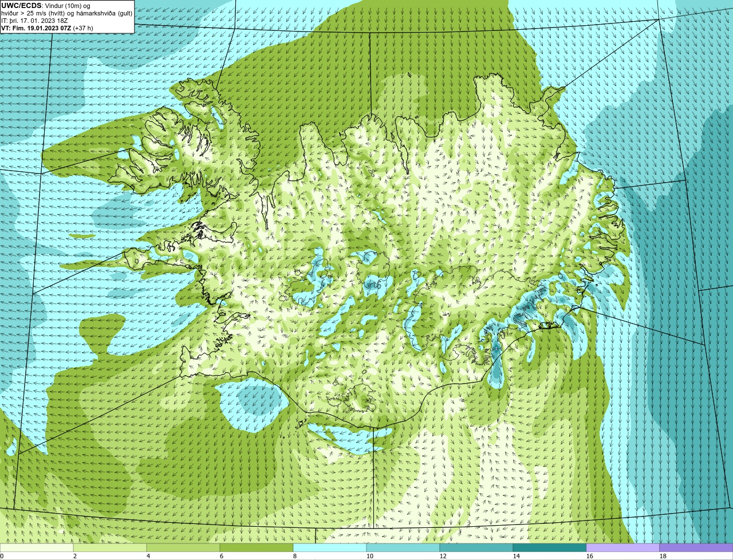Click the 14–16 m/s dark teal legend swatch
Image resolution: width=733 pixels, height=560 pixels.
[x=550, y=548]
